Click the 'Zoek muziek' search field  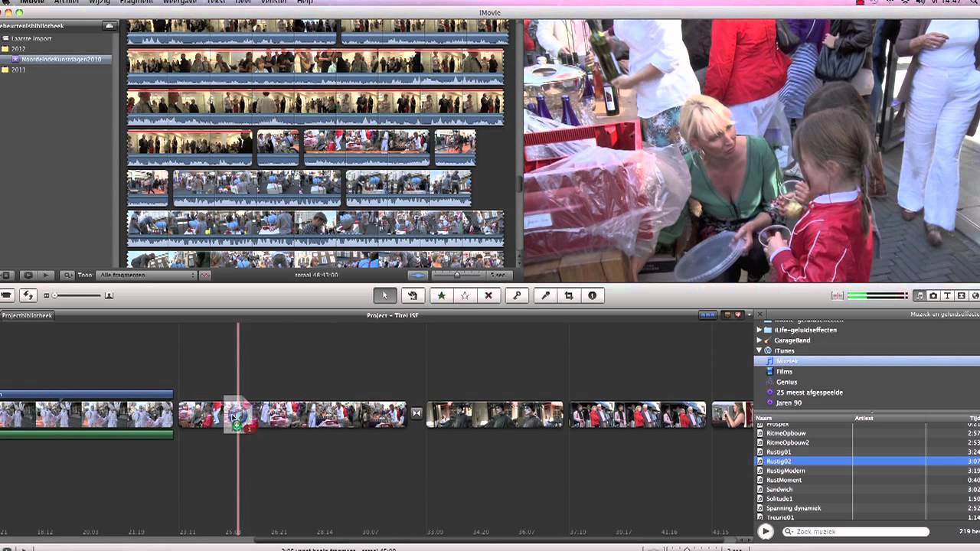(x=856, y=531)
